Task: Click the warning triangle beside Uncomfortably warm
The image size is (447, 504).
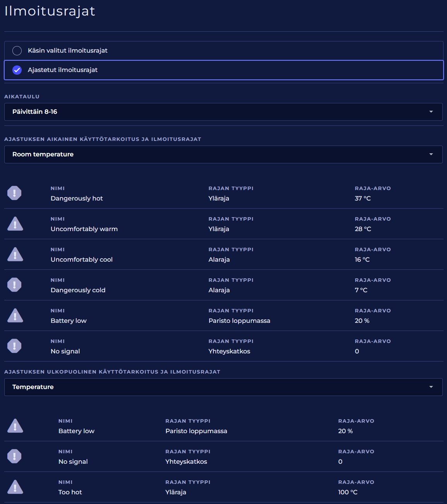Action: (x=15, y=224)
